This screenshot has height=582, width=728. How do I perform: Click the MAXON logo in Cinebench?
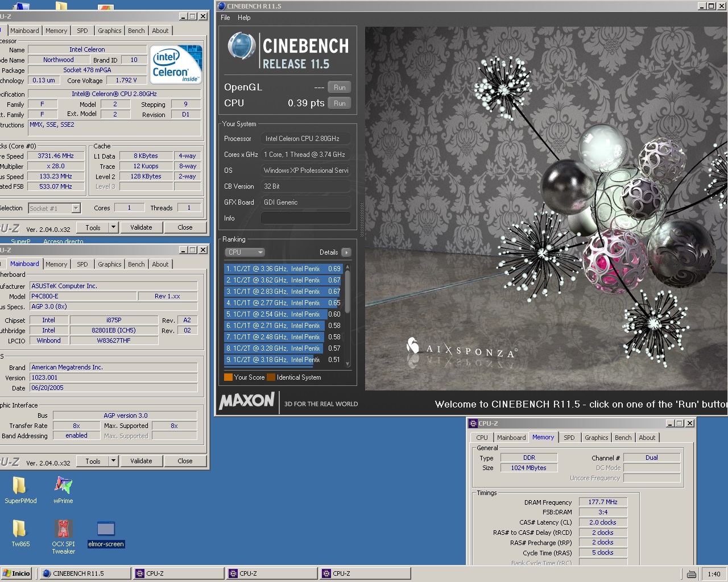point(247,401)
